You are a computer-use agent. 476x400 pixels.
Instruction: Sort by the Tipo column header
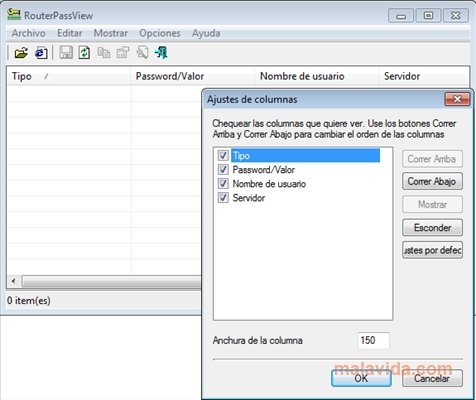[68, 76]
